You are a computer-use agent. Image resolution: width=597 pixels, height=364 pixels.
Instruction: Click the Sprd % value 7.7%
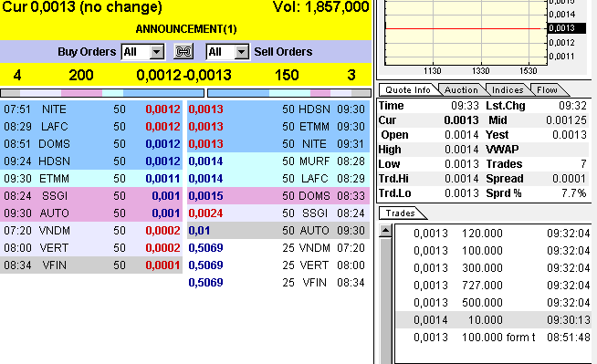tap(574, 193)
